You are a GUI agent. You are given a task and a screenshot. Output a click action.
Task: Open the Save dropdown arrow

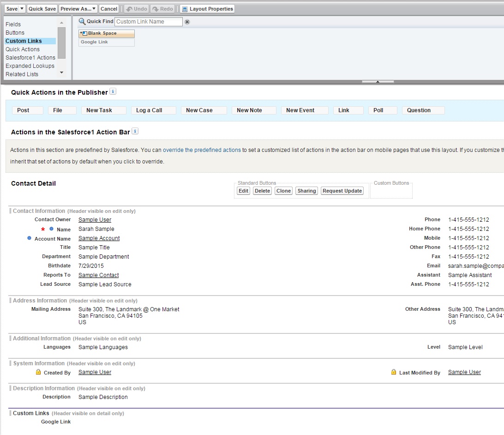click(22, 9)
